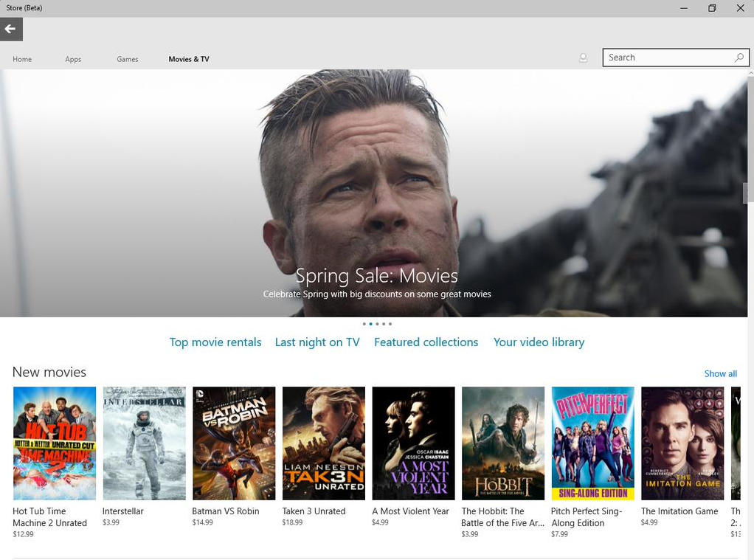Switch to the Home tab
Viewport: 754px width, 560px height.
[x=22, y=59]
